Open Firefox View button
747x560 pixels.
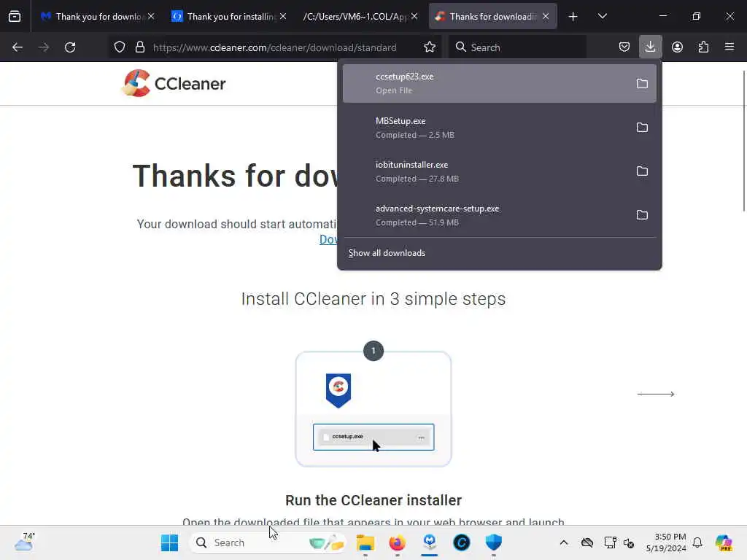15,16
